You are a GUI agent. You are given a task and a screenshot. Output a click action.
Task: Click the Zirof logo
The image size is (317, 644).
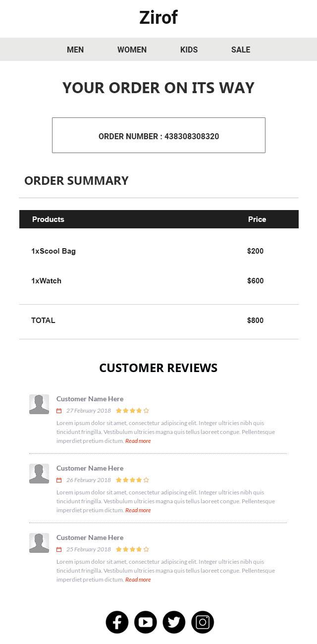pyautogui.click(x=158, y=17)
